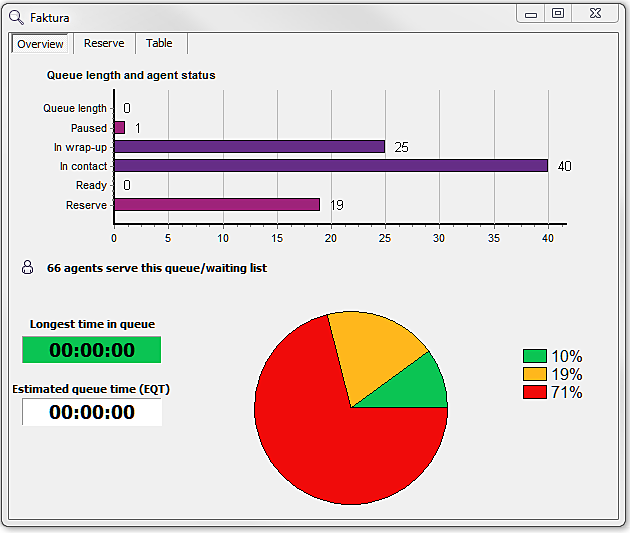Click the green 10% legend swatch
This screenshot has width=630, height=533.
coord(535,356)
